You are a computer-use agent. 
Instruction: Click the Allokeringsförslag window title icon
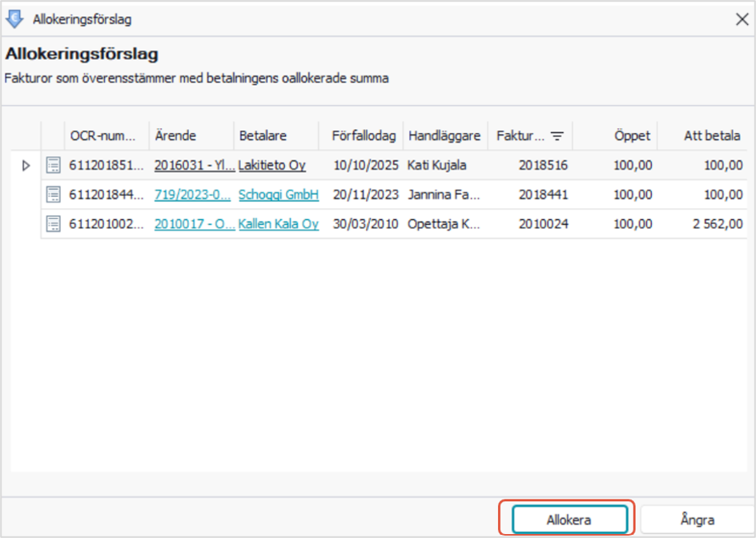pyautogui.click(x=14, y=19)
